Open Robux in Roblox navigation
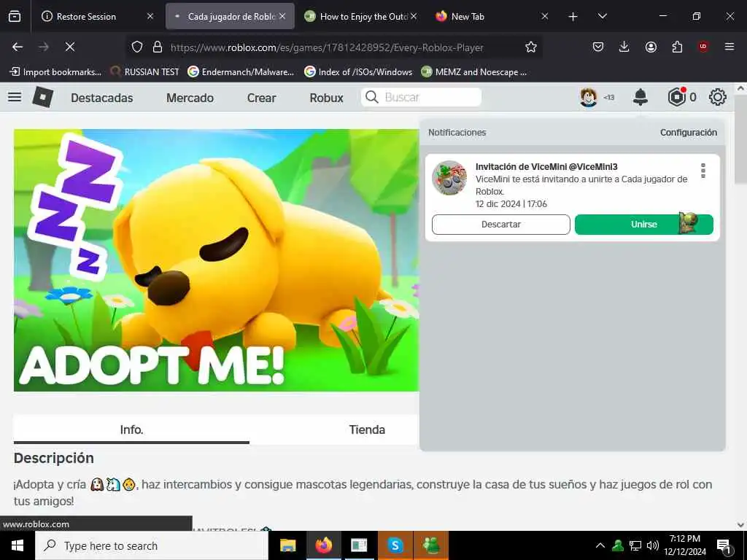The height and width of the screenshot is (560, 747). point(326,98)
